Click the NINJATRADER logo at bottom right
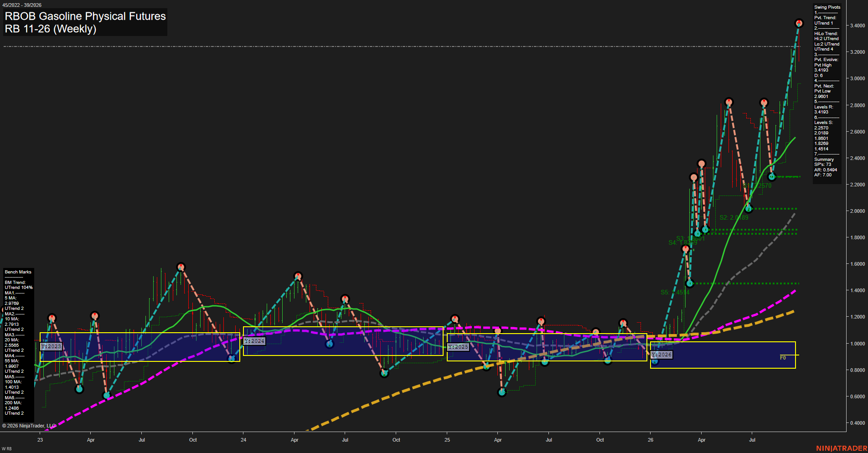The image size is (868, 453). (x=841, y=448)
